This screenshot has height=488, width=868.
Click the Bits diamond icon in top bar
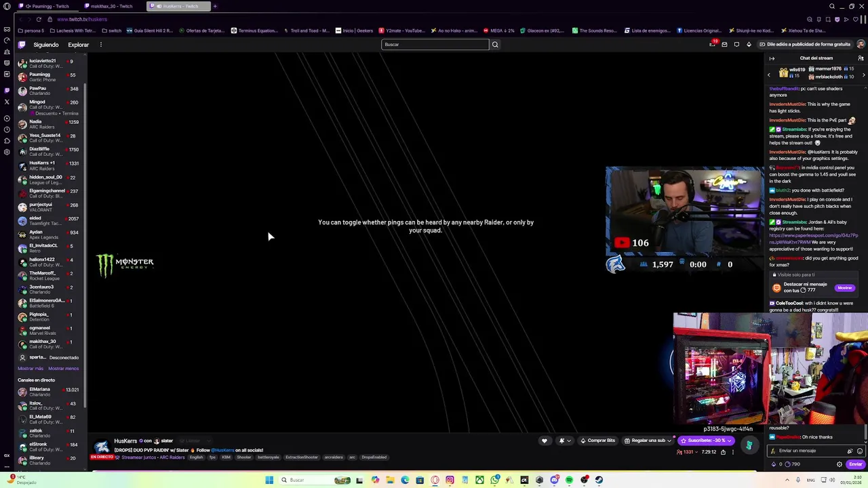[749, 45]
